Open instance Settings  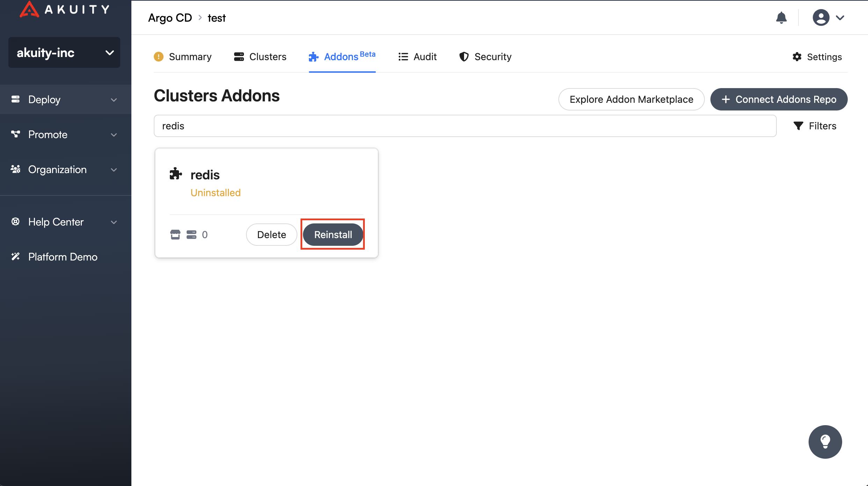817,57
